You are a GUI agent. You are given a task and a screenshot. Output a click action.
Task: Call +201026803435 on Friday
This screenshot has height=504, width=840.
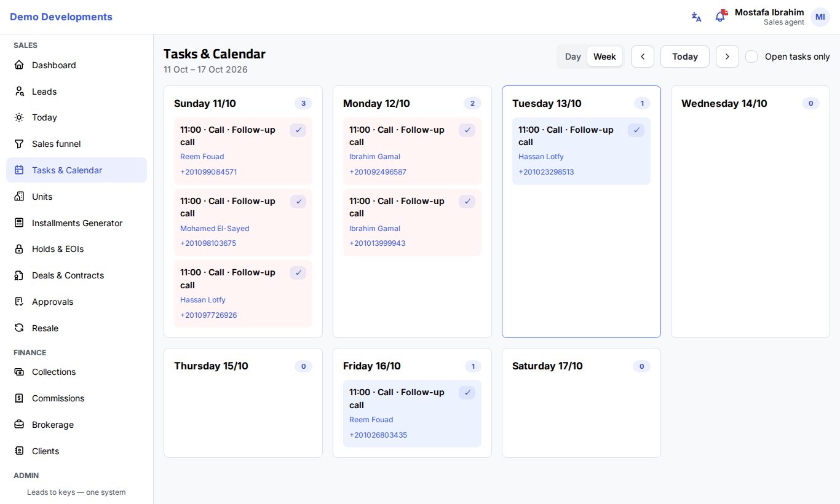tap(378, 435)
